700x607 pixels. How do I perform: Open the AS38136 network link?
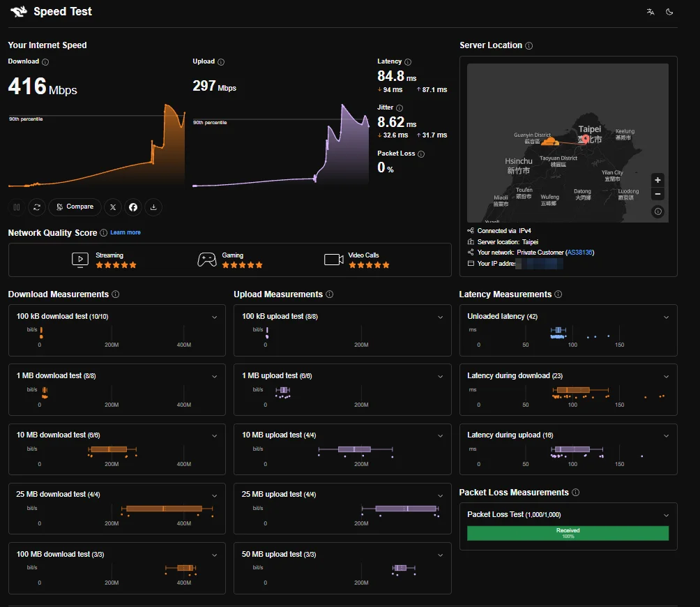[580, 253]
